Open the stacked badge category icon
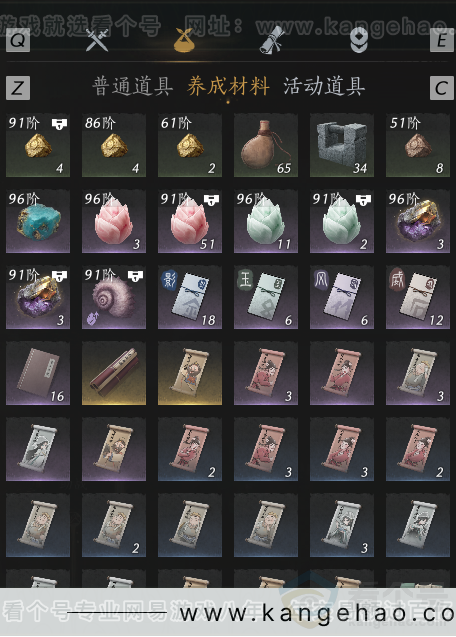 pos(359,41)
